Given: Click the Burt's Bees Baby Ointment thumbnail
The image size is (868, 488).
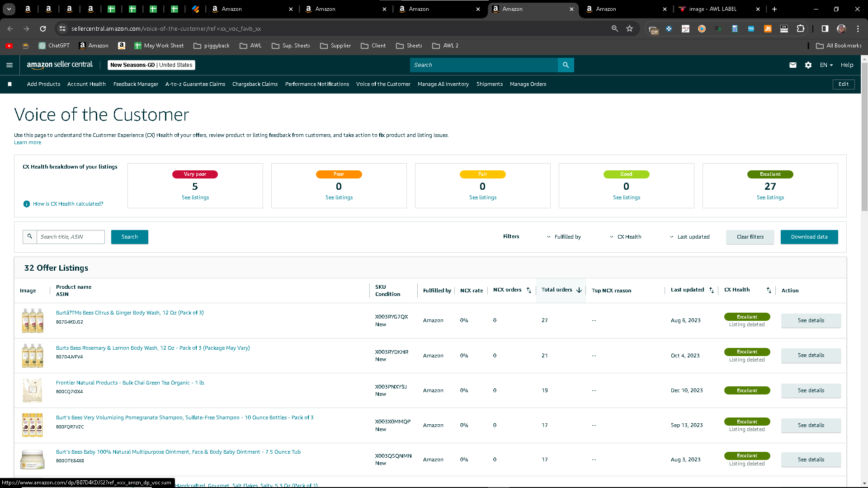Looking at the screenshot, I should click(33, 460).
